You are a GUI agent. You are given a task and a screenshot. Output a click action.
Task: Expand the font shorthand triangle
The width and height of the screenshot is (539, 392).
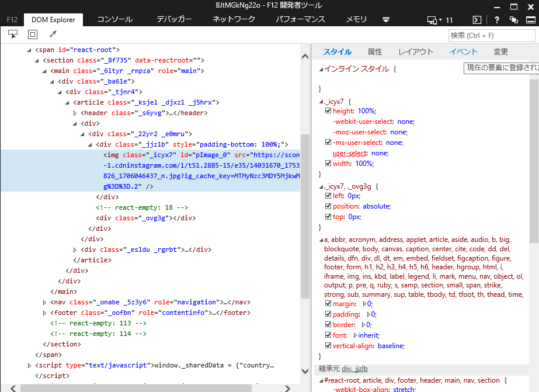coord(355,335)
